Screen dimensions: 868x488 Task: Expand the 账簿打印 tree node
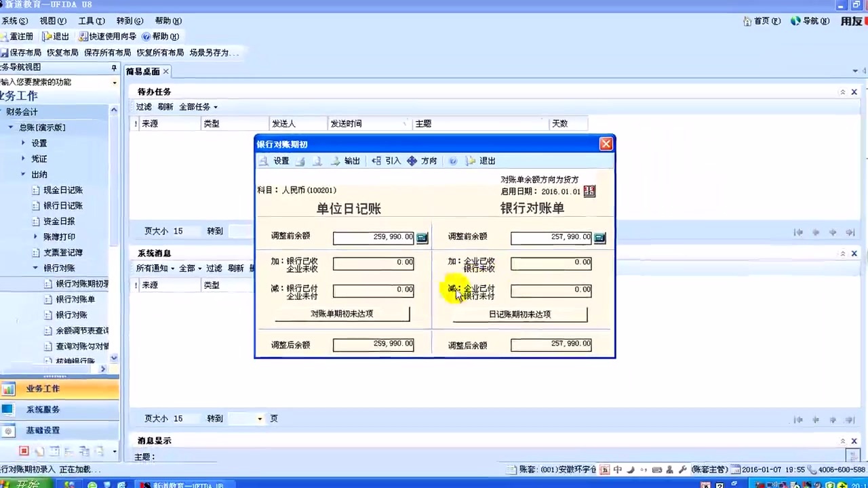36,237
